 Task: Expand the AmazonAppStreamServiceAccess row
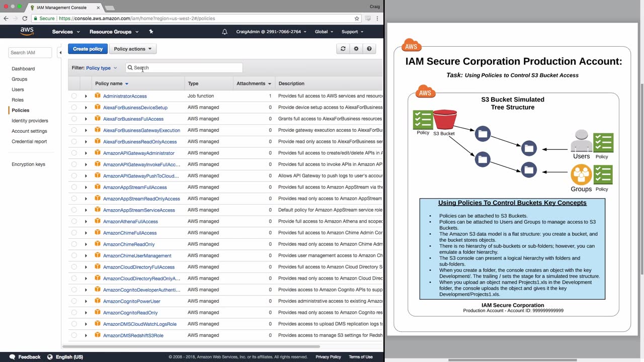point(86,210)
